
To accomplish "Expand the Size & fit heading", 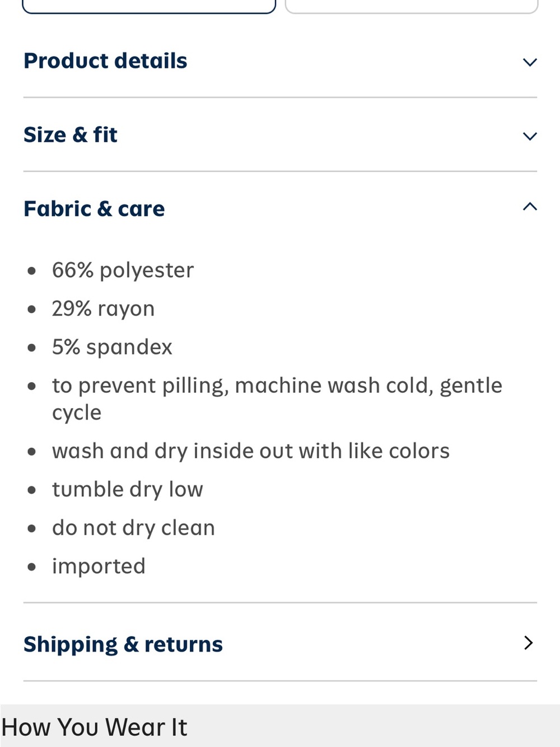I will click(x=71, y=135).
